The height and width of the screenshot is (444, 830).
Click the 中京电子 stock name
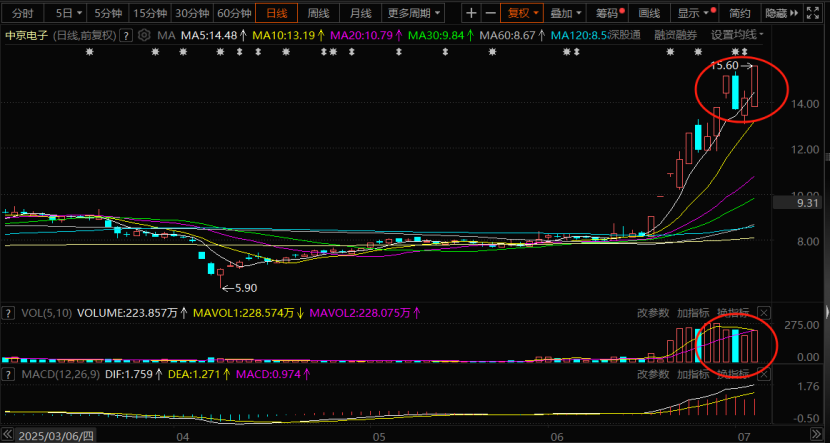(x=26, y=35)
